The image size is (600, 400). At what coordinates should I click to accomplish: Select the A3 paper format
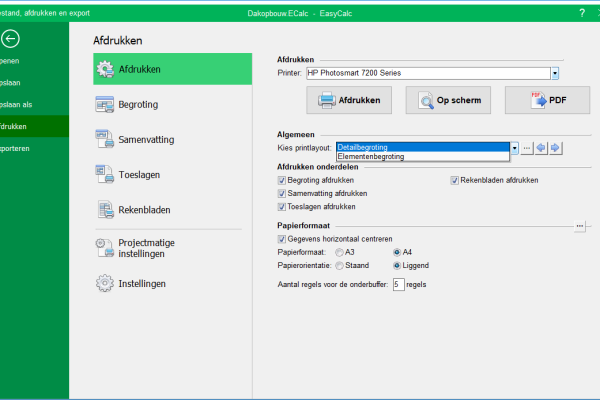pyautogui.click(x=339, y=252)
